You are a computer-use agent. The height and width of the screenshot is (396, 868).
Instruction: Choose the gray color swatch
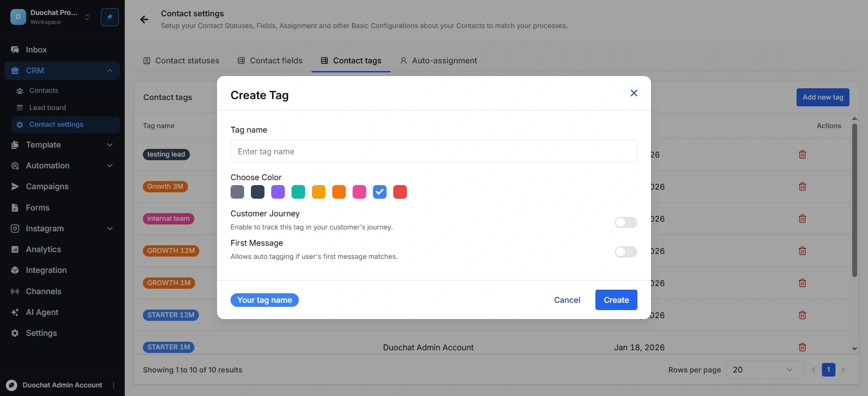point(237,192)
